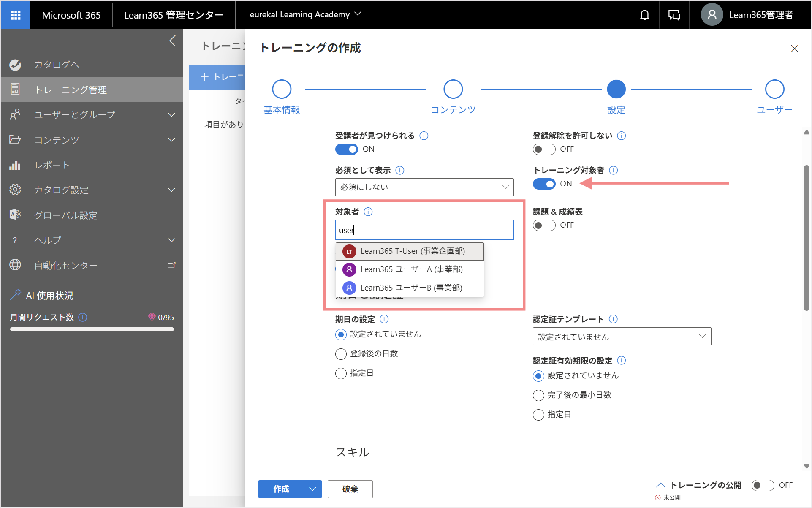Viewport: 812px width, 508px height.
Task: Toggle トレーニング対象者 switch
Action: (544, 184)
